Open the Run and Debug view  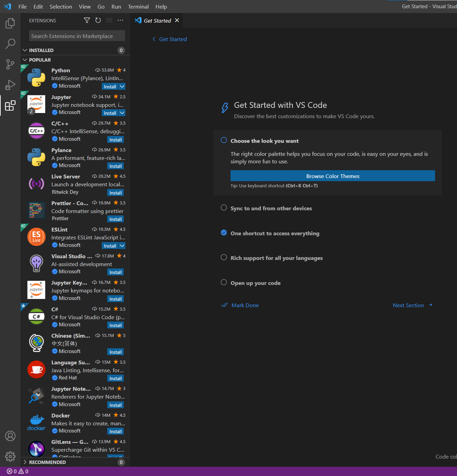tap(10, 85)
